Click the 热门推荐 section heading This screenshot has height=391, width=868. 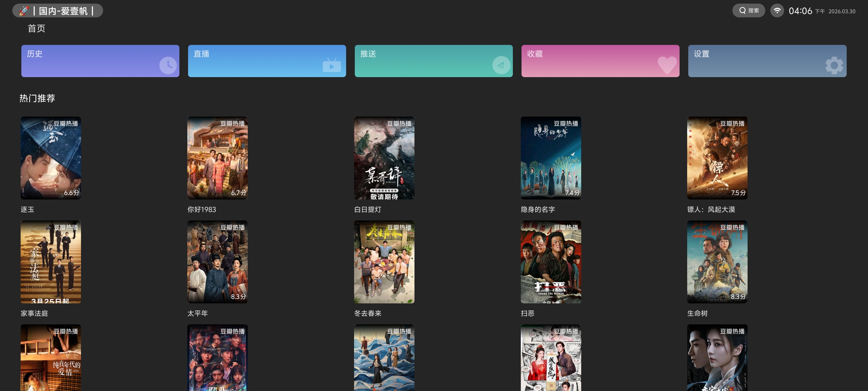(37, 98)
